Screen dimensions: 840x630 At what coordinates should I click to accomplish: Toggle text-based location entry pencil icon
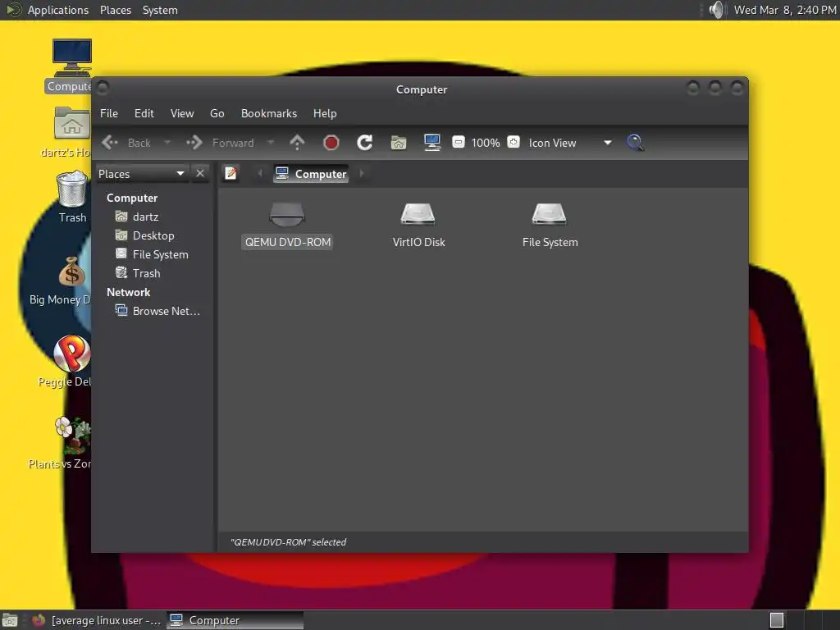tap(231, 174)
